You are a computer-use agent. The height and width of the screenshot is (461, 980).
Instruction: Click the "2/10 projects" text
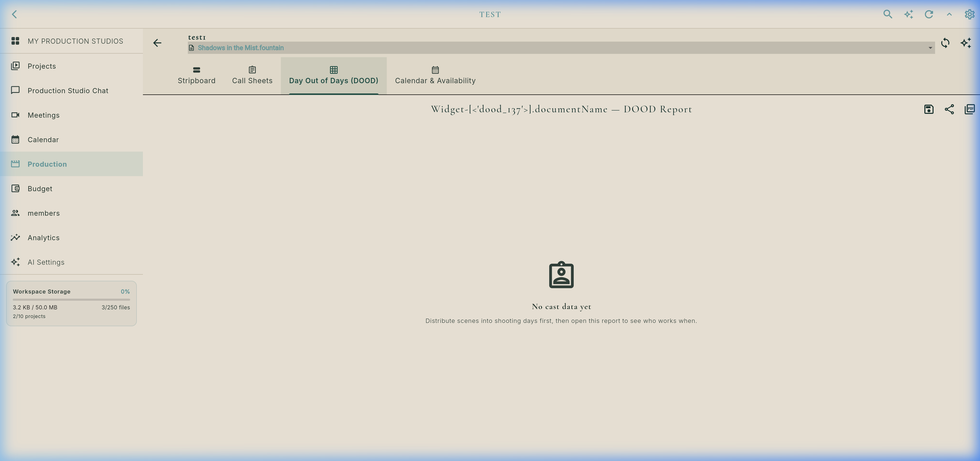(x=29, y=317)
